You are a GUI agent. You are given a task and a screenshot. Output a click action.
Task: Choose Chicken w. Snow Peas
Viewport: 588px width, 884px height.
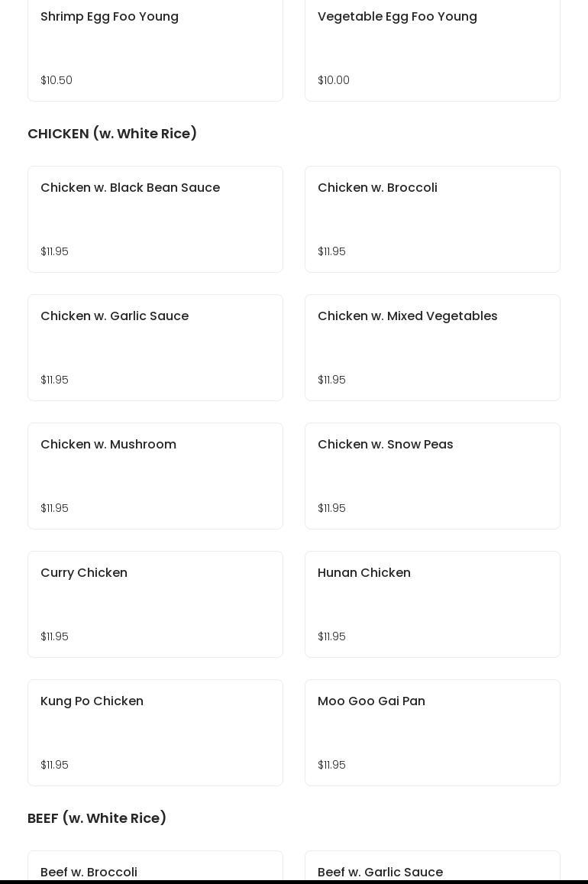(432, 476)
